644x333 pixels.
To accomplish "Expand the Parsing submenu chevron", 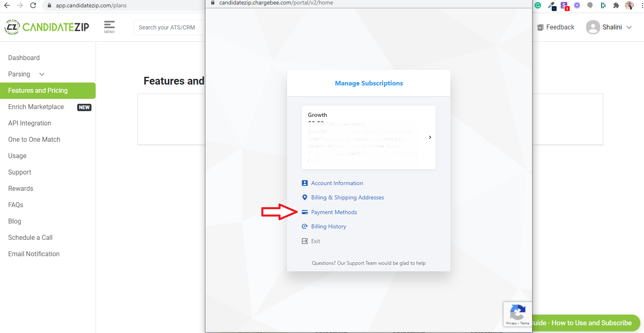I will coord(42,74).
